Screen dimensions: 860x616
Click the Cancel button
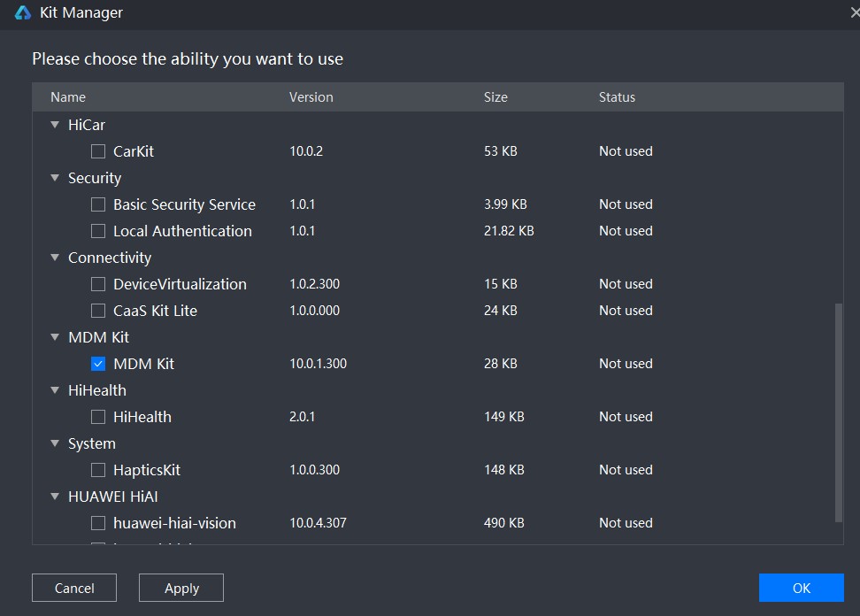pyautogui.click(x=74, y=588)
